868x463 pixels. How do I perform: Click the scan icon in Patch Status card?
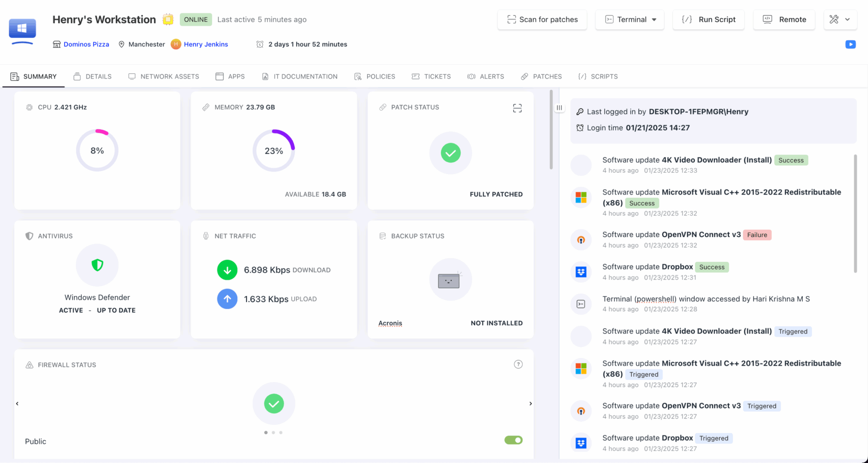(x=517, y=108)
